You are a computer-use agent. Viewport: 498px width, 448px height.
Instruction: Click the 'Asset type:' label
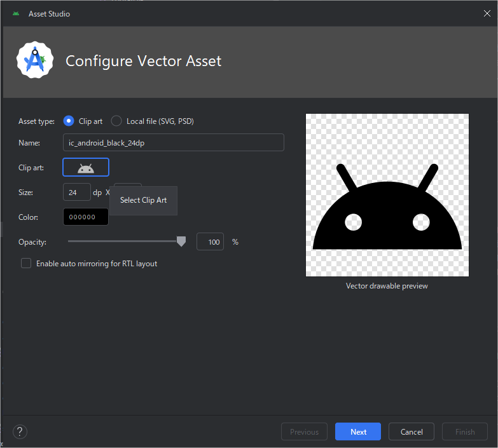coord(36,121)
